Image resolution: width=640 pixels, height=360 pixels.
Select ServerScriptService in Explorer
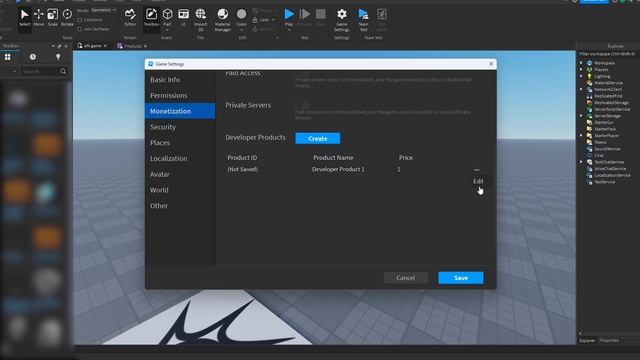coord(612,109)
